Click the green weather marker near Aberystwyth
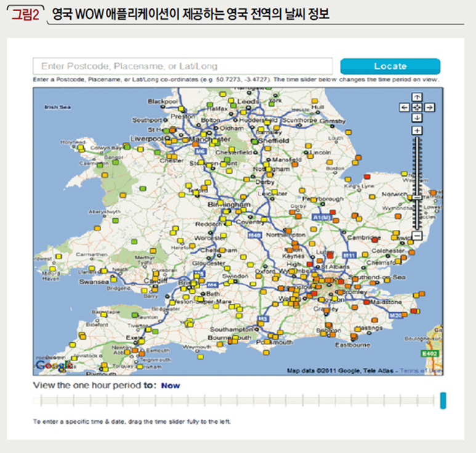The height and width of the screenshot is (453, 476). coord(115,220)
